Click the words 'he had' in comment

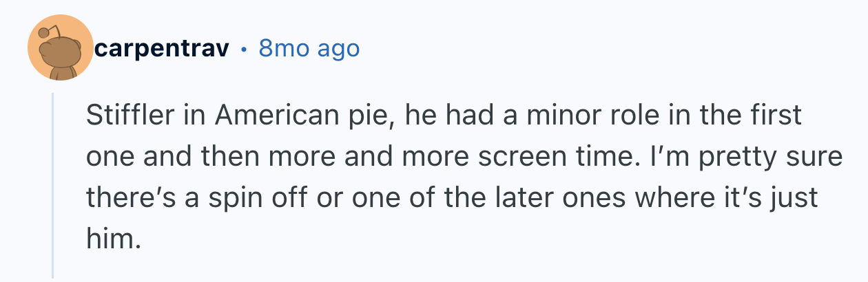coord(433,116)
